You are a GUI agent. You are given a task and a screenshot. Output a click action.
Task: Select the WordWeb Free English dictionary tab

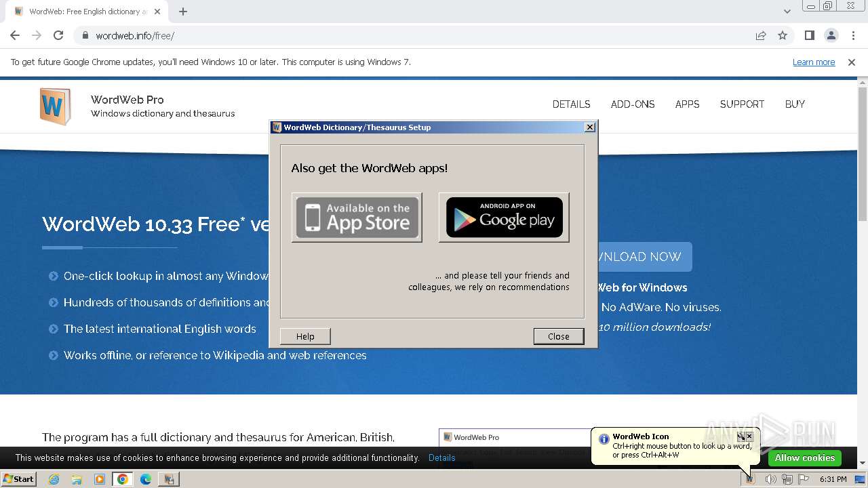click(88, 12)
